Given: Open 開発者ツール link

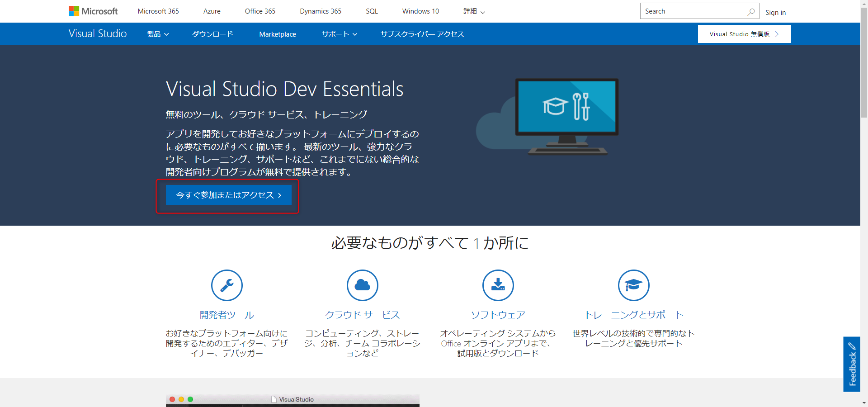Looking at the screenshot, I should [x=227, y=315].
